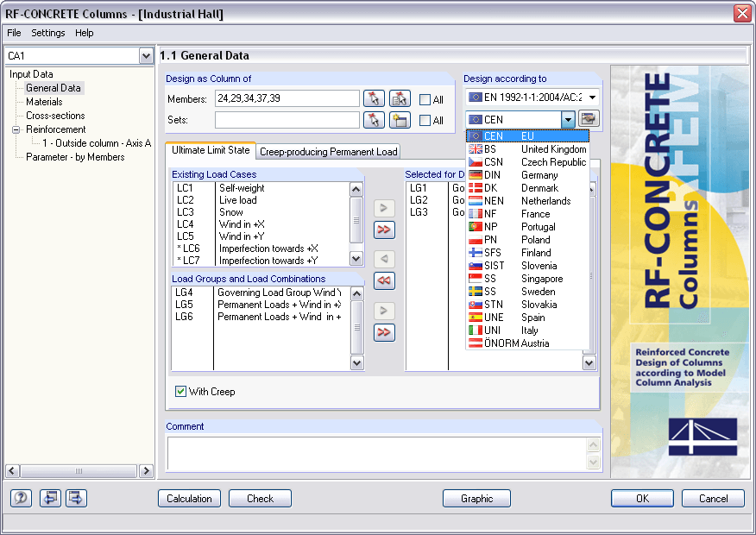Open the EN 1992-1-1 design standard dropdown
The image size is (756, 535).
click(x=593, y=98)
